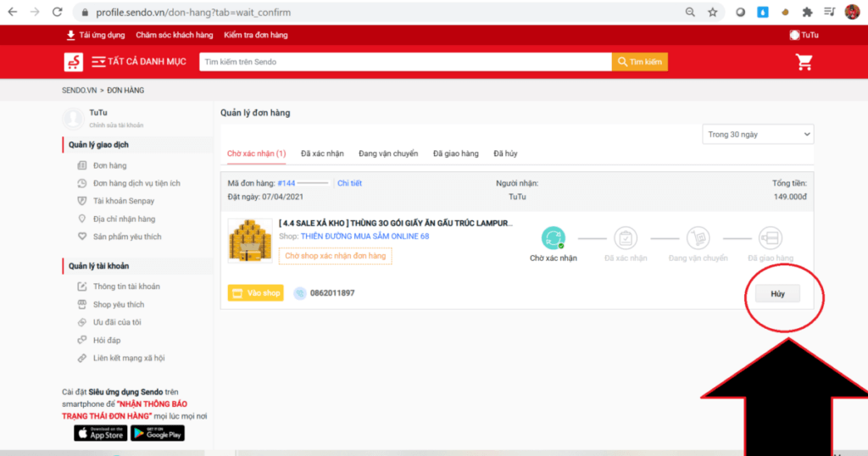This screenshot has height=456, width=868.
Task: Click the Chờ xác nhận status icon
Action: point(553,238)
